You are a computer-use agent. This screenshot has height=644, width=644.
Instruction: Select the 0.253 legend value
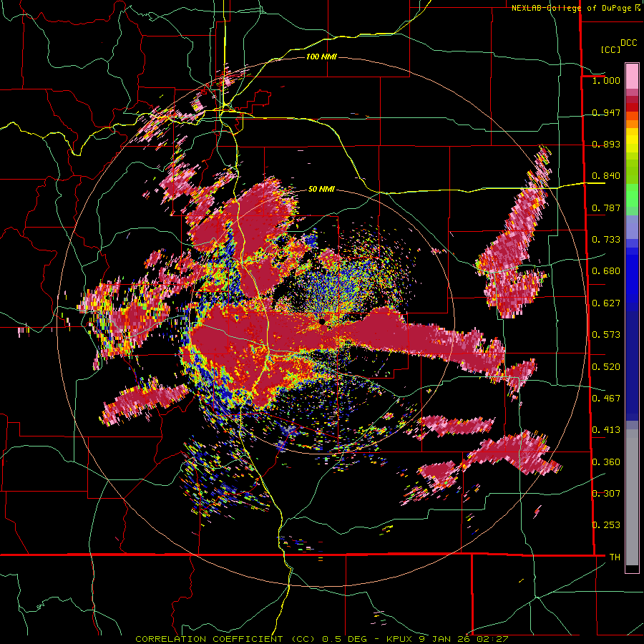(606, 525)
